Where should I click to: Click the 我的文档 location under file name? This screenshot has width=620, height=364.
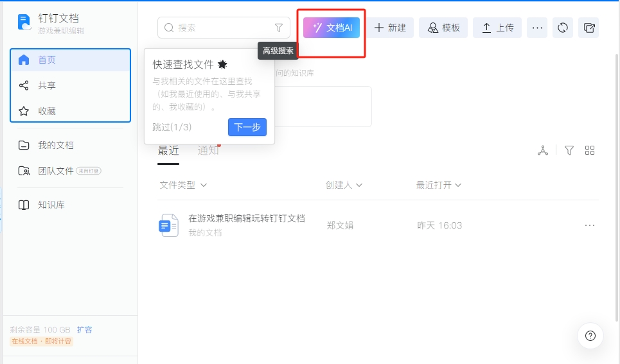point(205,233)
